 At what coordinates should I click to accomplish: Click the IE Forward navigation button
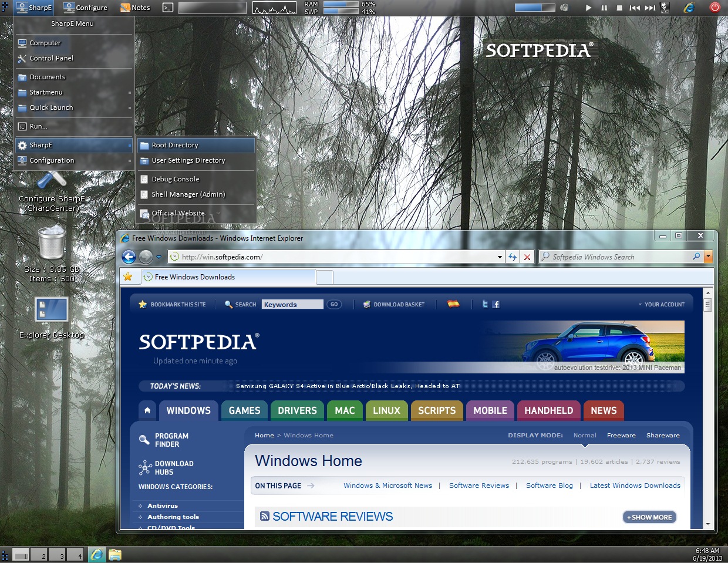pos(146,257)
